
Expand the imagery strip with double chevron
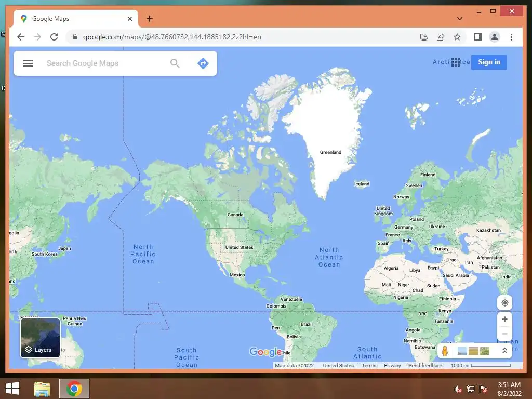click(x=504, y=351)
